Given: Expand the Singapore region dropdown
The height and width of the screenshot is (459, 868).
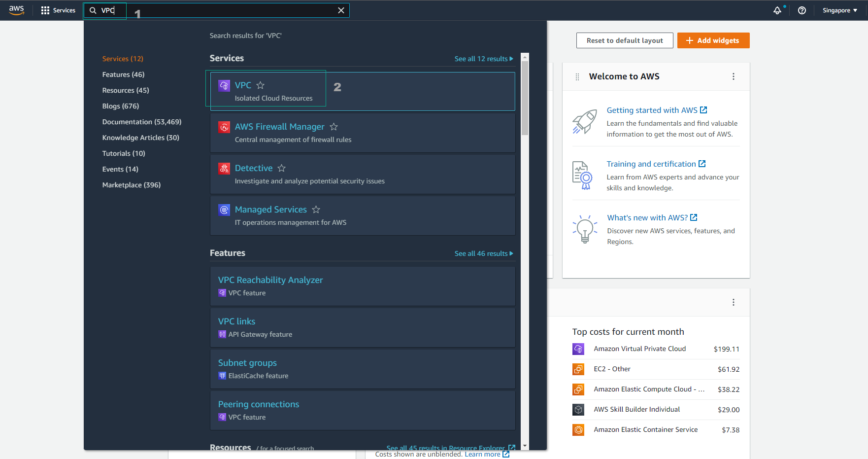Looking at the screenshot, I should point(840,10).
